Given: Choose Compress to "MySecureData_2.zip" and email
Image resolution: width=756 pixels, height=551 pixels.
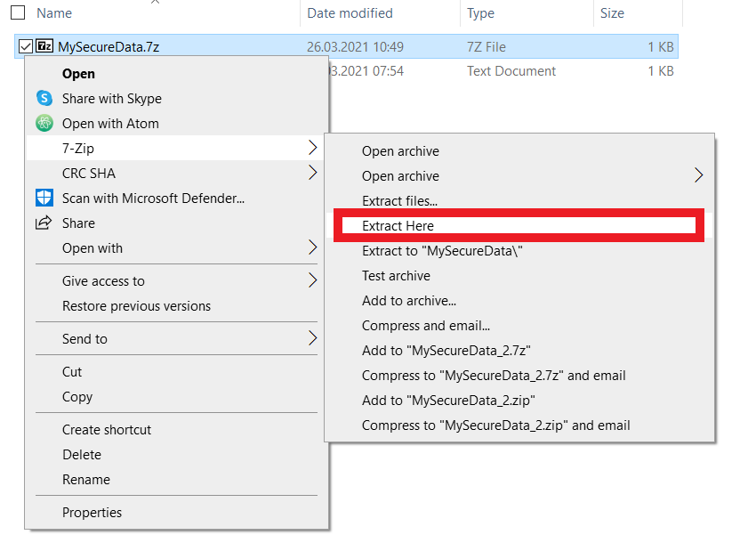Looking at the screenshot, I should click(519, 425).
